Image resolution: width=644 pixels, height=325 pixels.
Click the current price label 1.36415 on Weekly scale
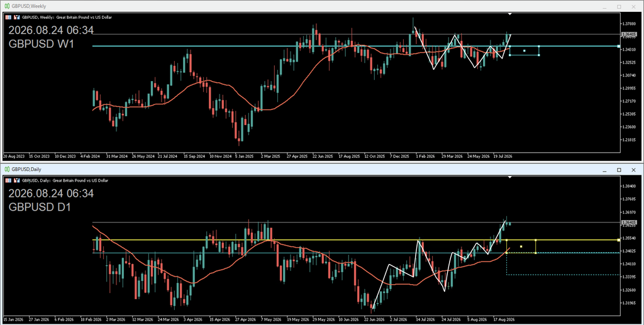[629, 34]
